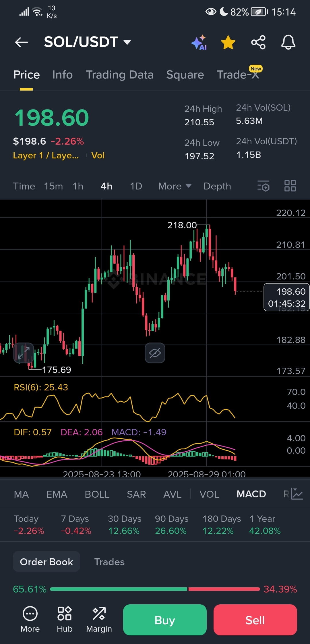The height and width of the screenshot is (644, 310).
Task: Open the More menu icon
Action: click(30, 619)
